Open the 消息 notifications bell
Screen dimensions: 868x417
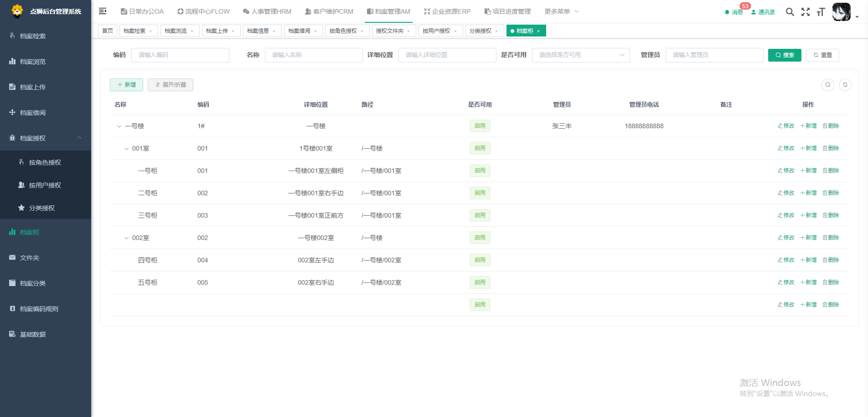[734, 12]
